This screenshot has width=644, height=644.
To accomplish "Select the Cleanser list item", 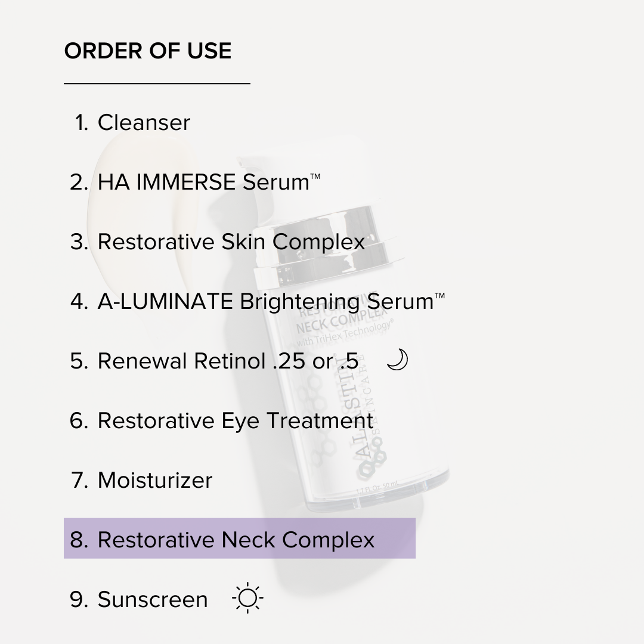I will tap(144, 122).
